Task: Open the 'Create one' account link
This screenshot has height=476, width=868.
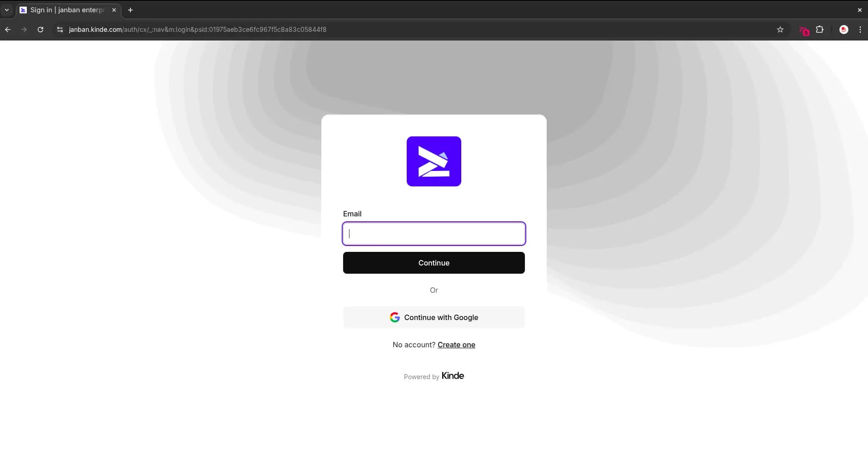Action: coord(456,345)
